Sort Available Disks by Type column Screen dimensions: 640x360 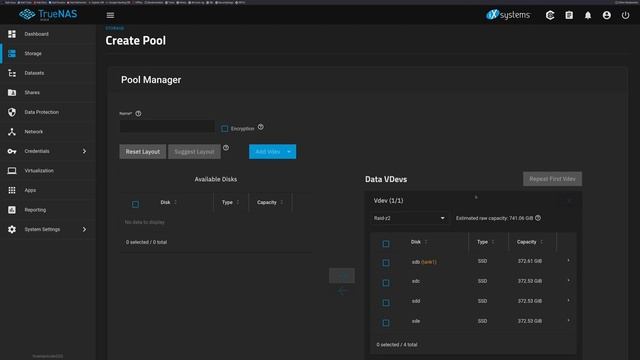(x=231, y=202)
